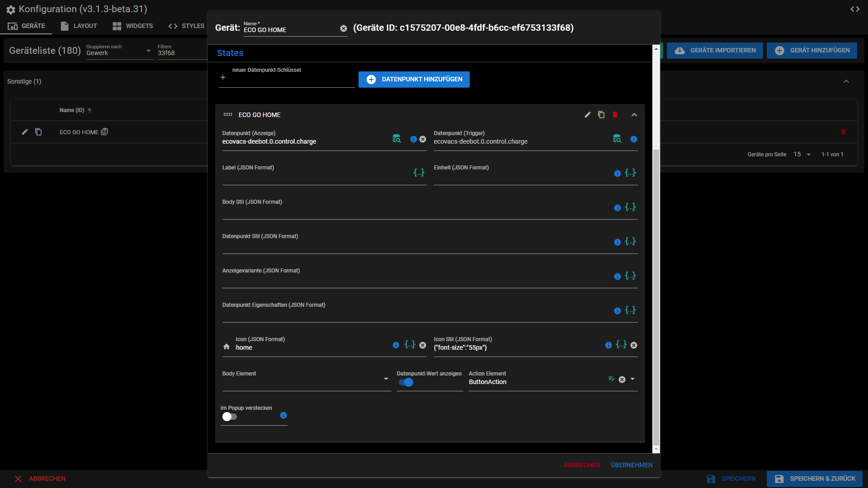The width and height of the screenshot is (868, 488).
Task: Copy ID of ECO GO HOME device
Action: [104, 132]
